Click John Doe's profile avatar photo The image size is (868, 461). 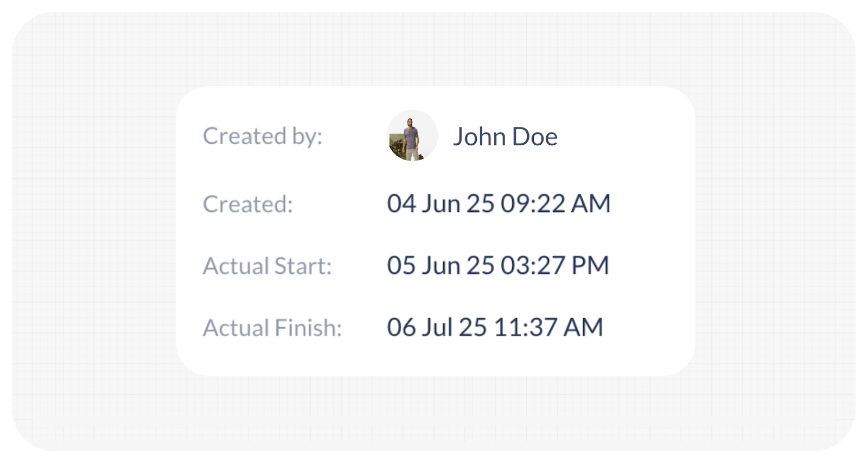click(412, 136)
